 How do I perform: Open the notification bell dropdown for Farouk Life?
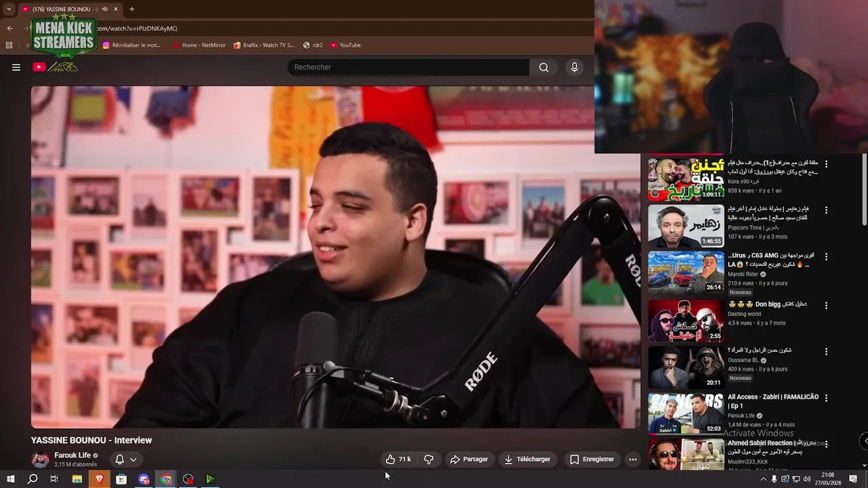(126, 460)
